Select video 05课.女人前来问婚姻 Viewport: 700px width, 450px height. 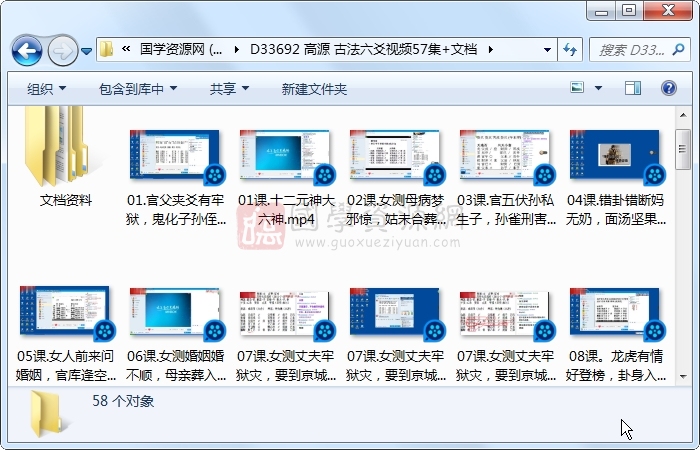click(x=66, y=334)
